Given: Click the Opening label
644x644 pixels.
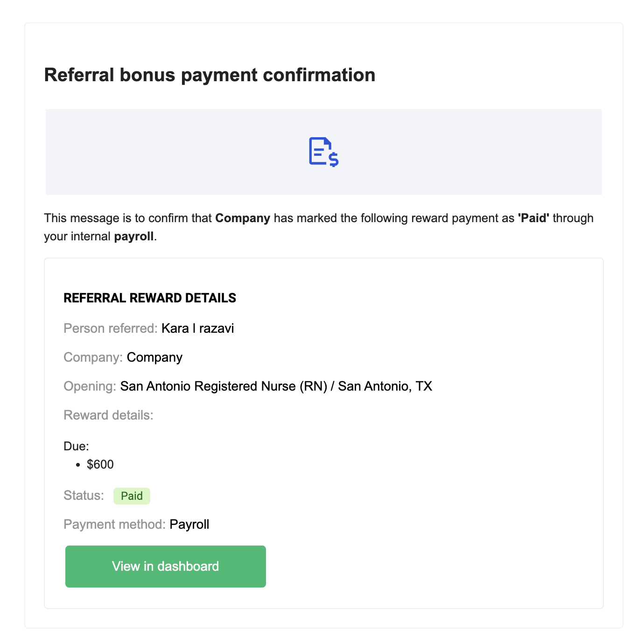Looking at the screenshot, I should [90, 386].
